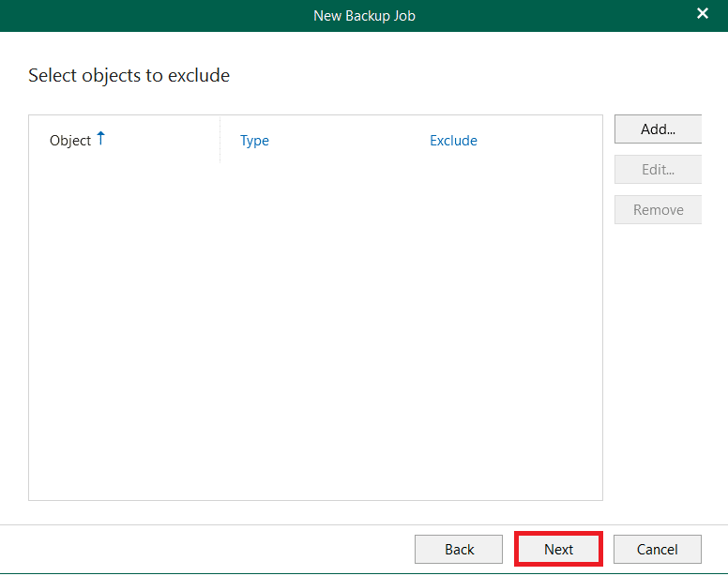Sort by the Object column header
Screen dimensions: 728x576
[70, 141]
